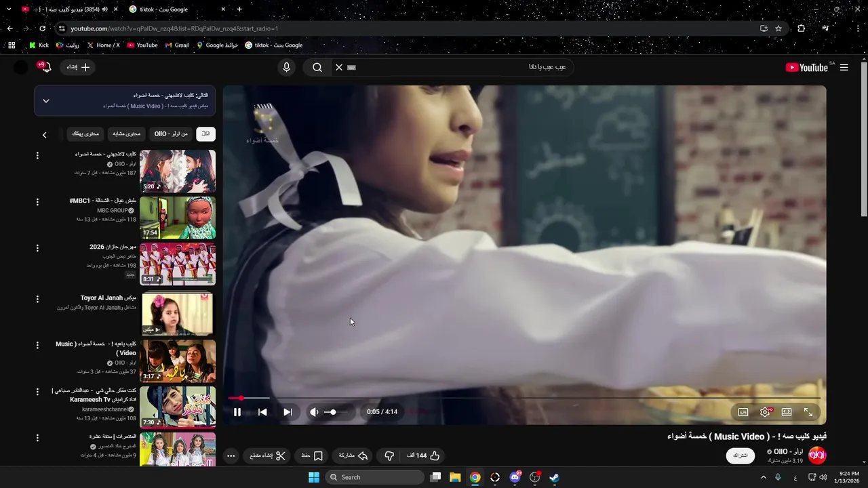The height and width of the screenshot is (488, 868).
Task: Open the OllO channel avatar
Action: point(818,455)
